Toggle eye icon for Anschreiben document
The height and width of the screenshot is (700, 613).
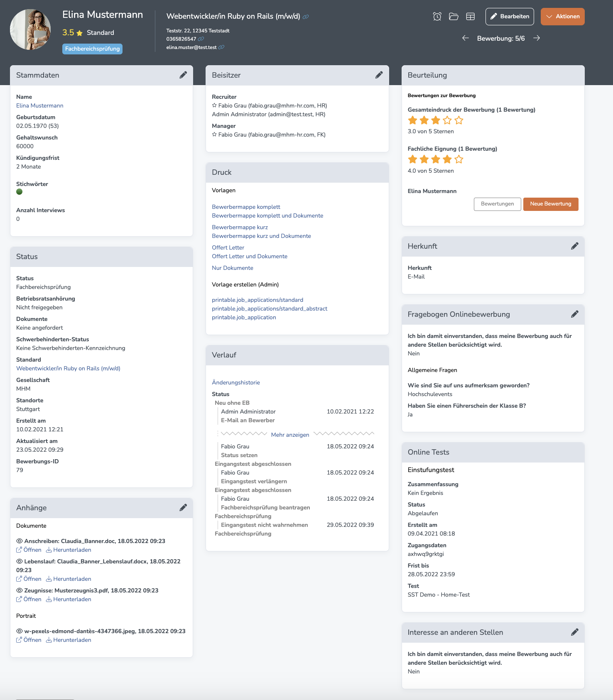[x=19, y=541]
